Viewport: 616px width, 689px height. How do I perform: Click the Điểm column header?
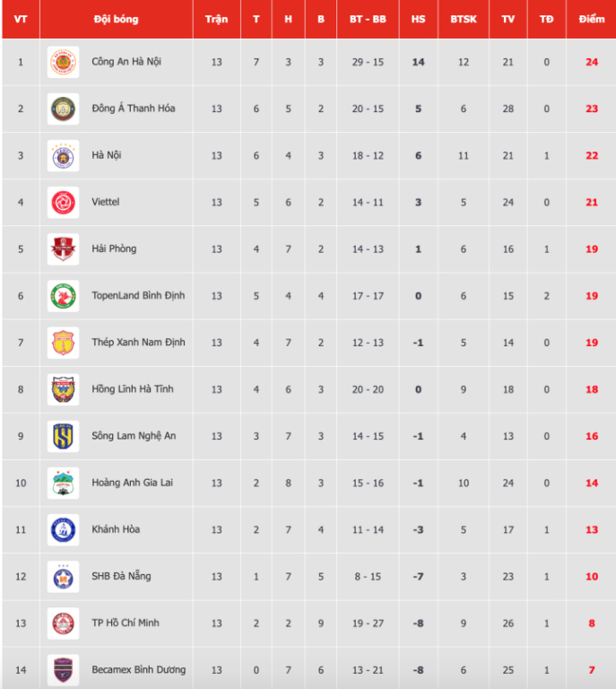click(x=592, y=19)
